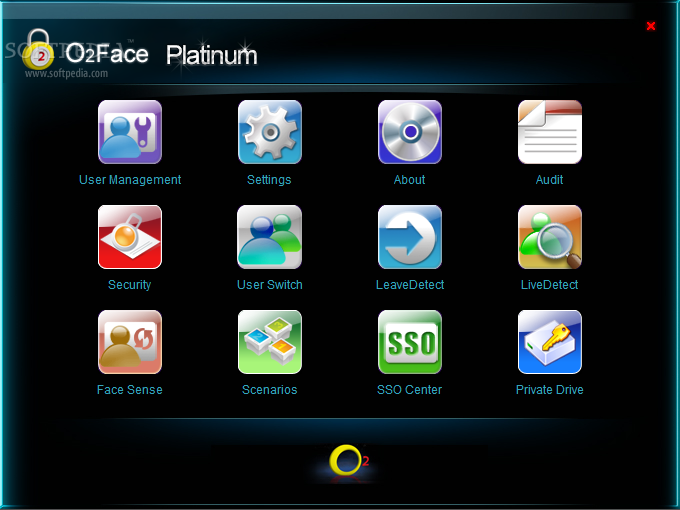Open the Security padlock icon
Viewport: 680px width, 510px height.
point(130,237)
